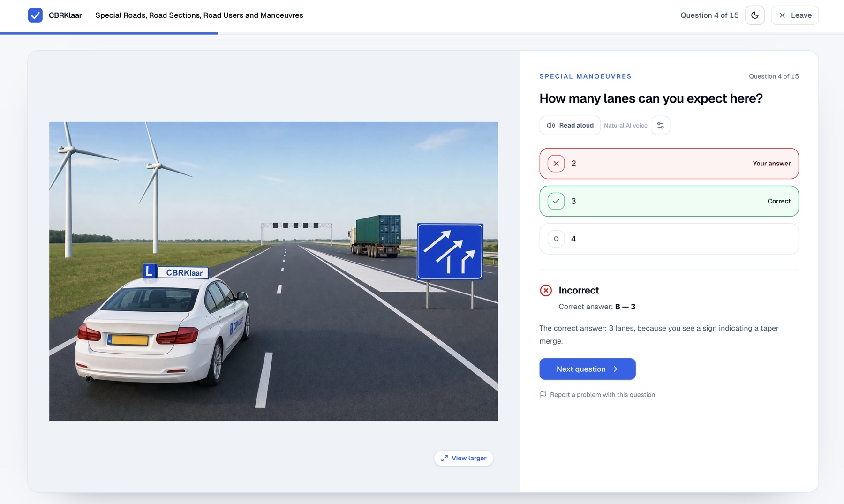
Task: Click the SPECIAL MANOEUVRES category label
Action: [x=586, y=76]
